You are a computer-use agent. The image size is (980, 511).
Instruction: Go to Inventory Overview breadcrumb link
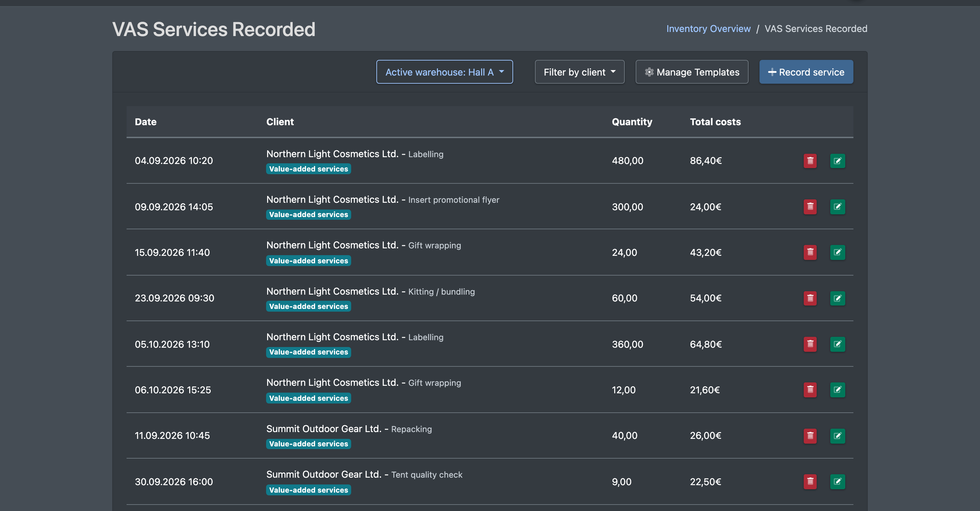[708, 29]
